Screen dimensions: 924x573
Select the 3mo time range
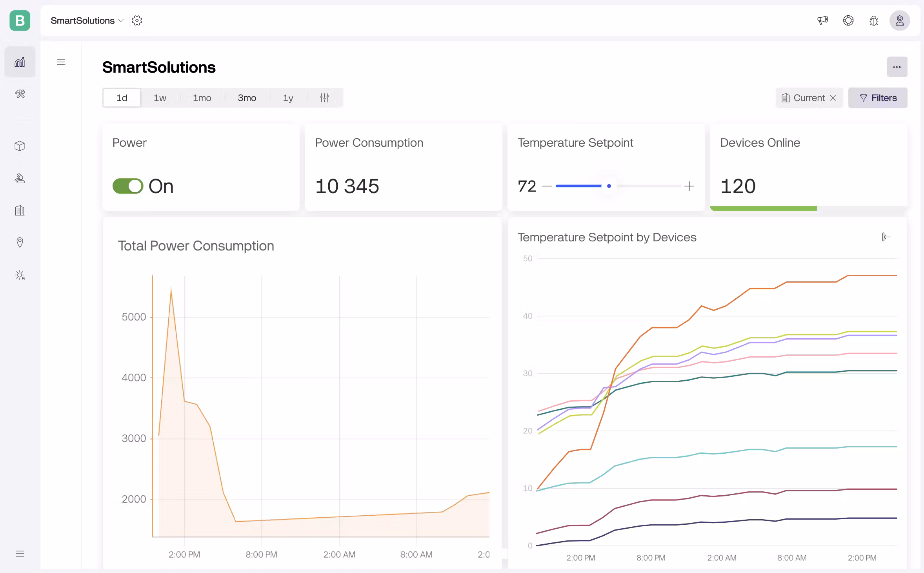[247, 98]
